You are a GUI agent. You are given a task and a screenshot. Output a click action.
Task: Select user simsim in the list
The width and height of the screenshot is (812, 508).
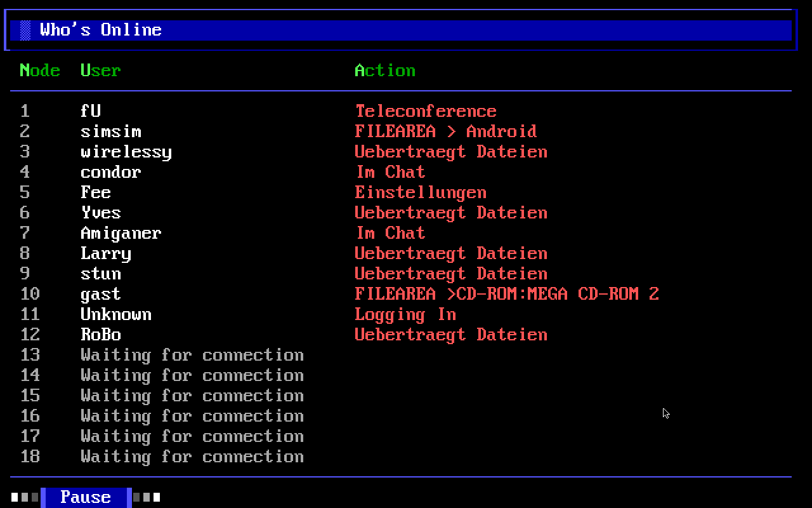coord(110,131)
